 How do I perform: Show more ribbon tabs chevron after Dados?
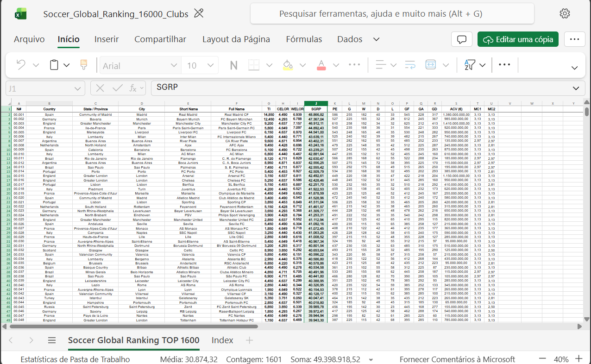[377, 40]
